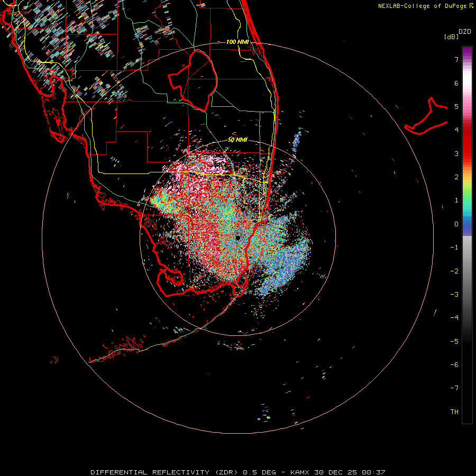The image size is (476, 476).
Task: Click the 100 NMI range ring label
Action: 237,42
